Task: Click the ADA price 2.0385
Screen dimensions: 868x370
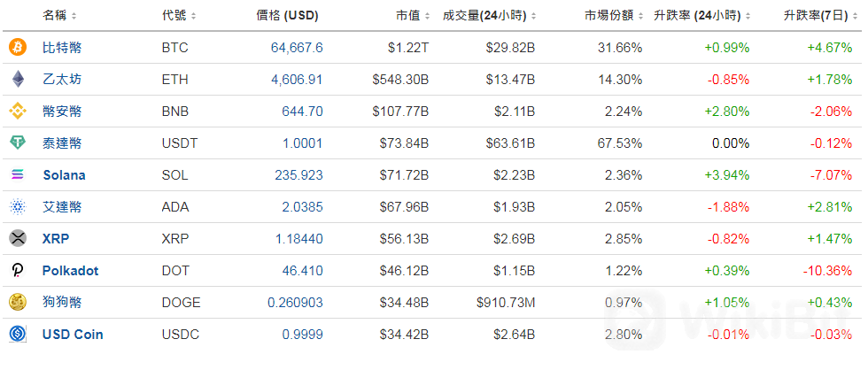Action: (303, 207)
